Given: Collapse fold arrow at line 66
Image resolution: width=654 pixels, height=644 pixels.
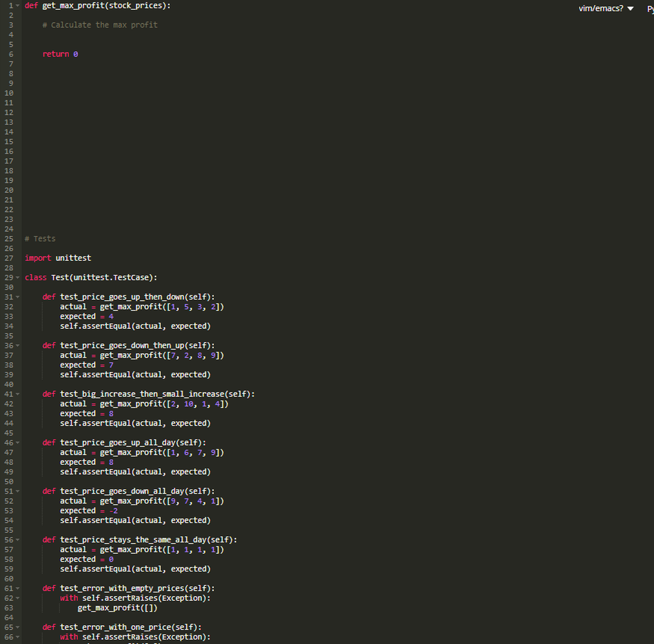Looking at the screenshot, I should pyautogui.click(x=18, y=637).
